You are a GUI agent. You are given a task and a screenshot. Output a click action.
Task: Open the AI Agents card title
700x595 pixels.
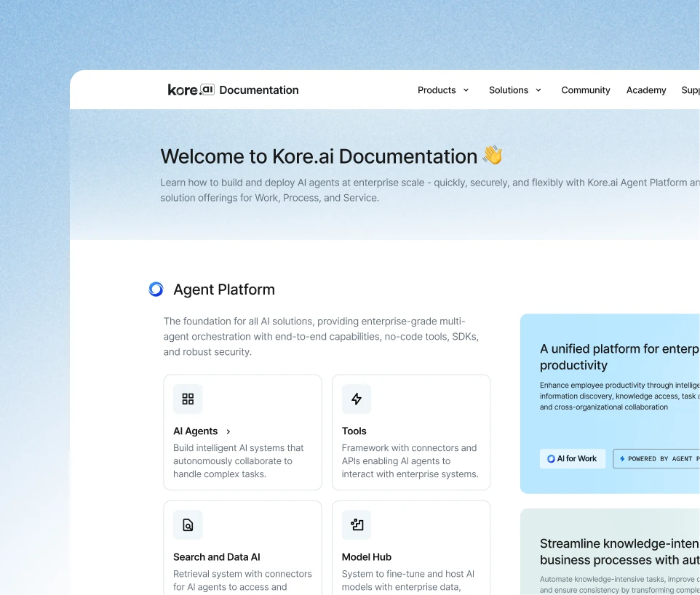(x=196, y=431)
